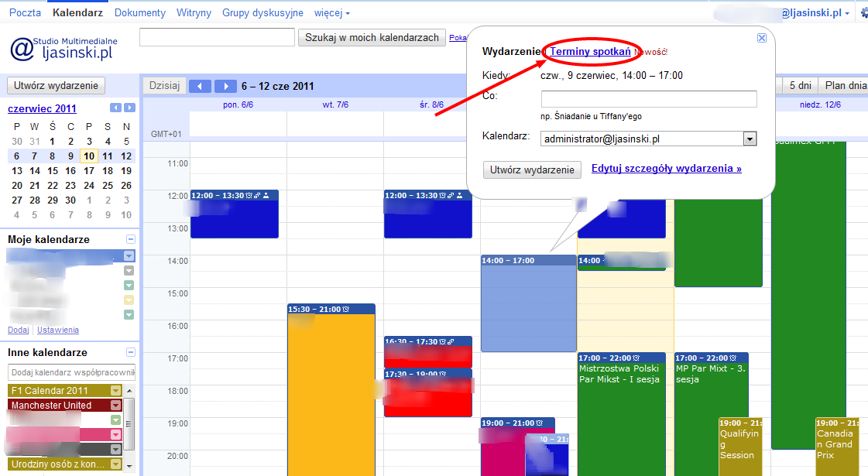Select date 15 in the mini calendar
The image size is (868, 476).
point(53,171)
